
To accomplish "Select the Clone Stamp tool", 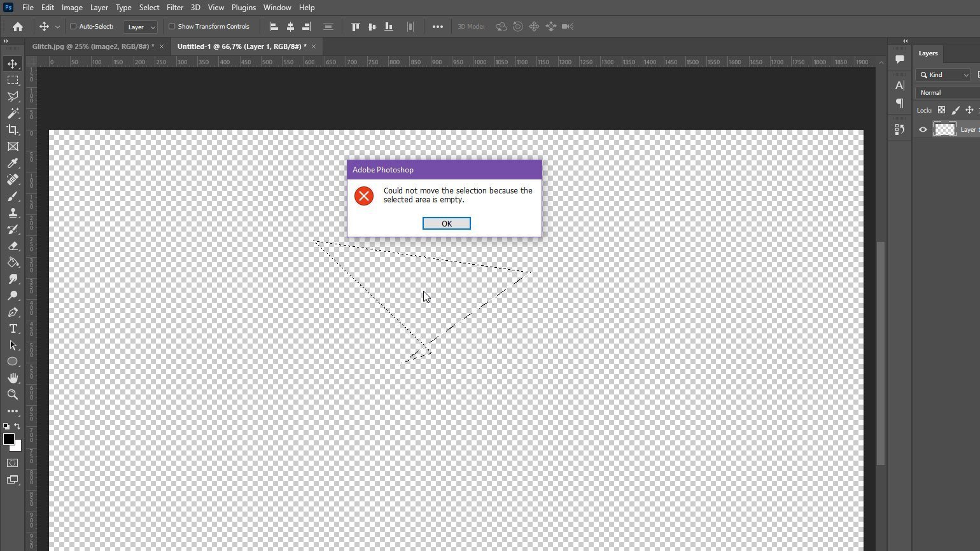I will click(x=13, y=213).
